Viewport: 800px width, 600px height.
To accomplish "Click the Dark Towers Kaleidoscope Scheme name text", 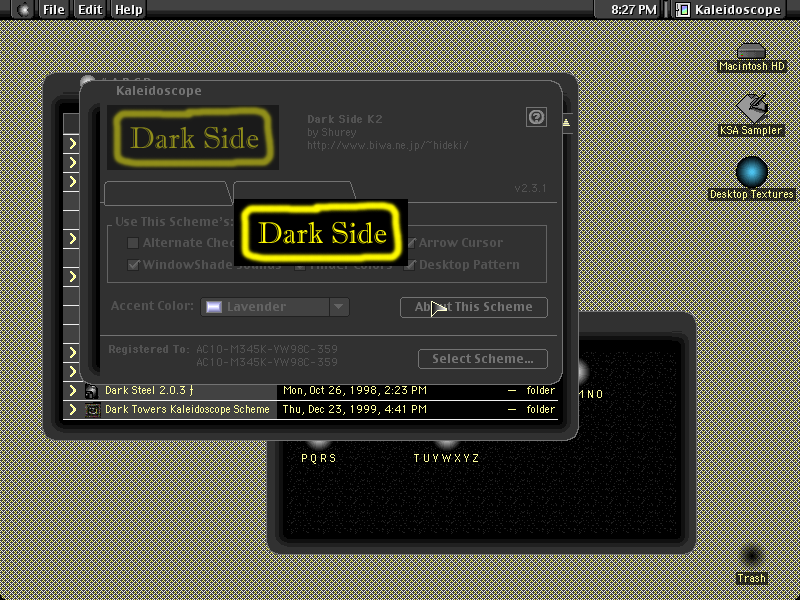I will [x=187, y=410].
